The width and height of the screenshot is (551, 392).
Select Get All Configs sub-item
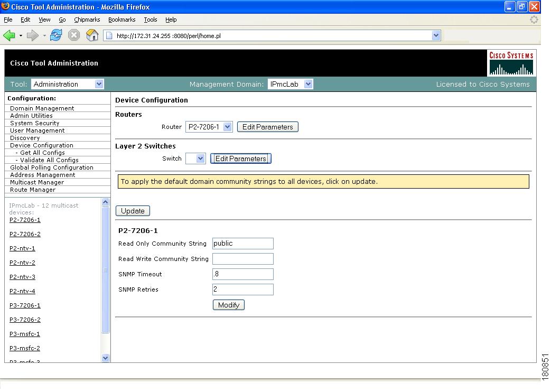click(x=42, y=153)
